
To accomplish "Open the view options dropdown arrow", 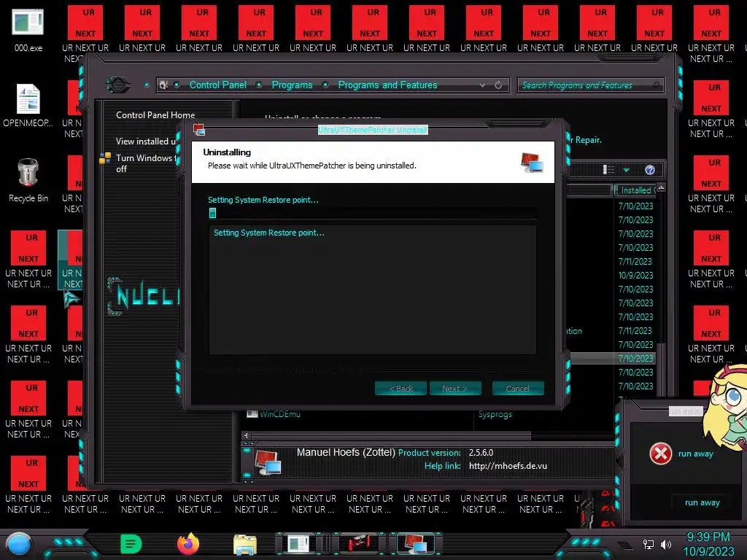I will pyautogui.click(x=626, y=170).
